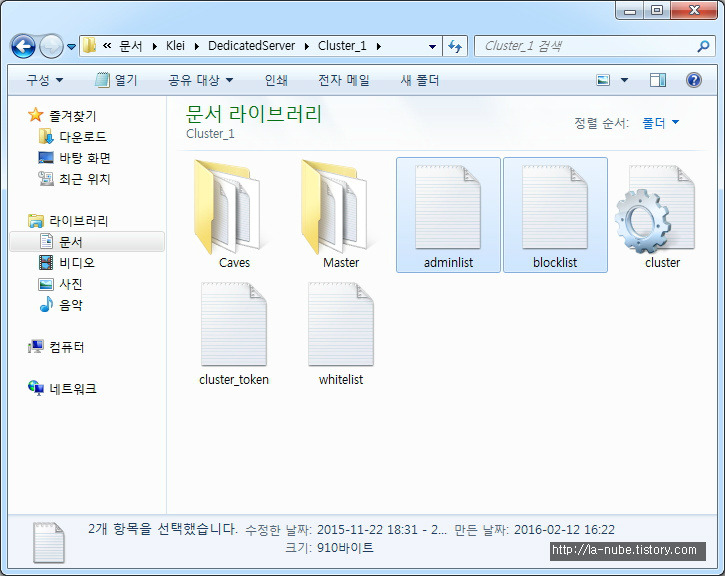Expand the arrow after Cluster_1 breadcrumb
This screenshot has width=725, height=576.
click(x=379, y=46)
